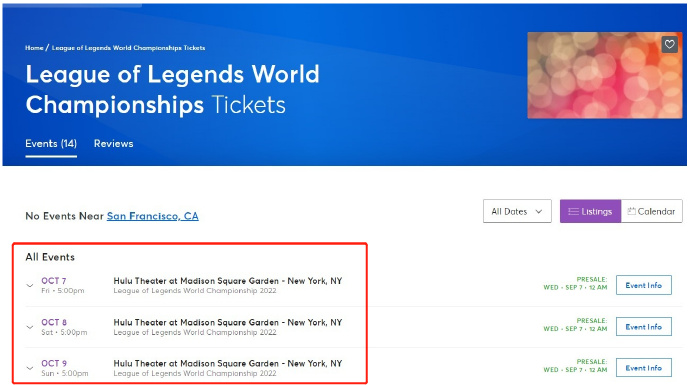Click the Calendar icon in view toggle

[x=631, y=211]
